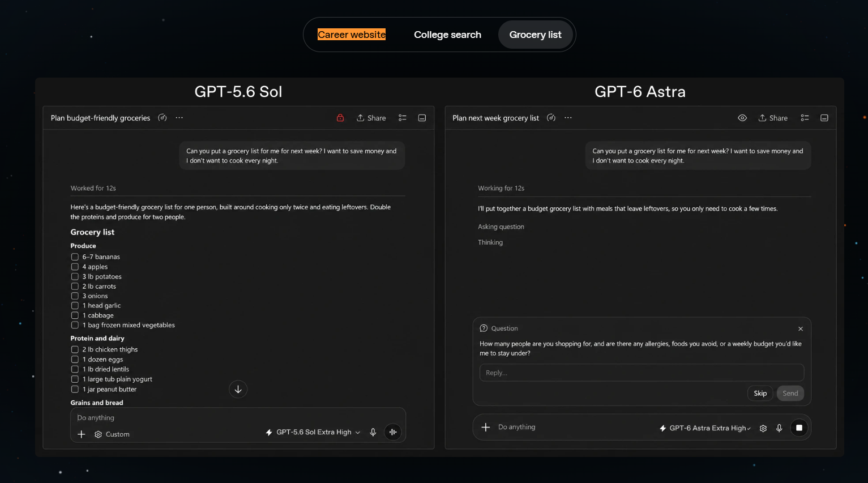The height and width of the screenshot is (483, 868).
Task: Click the Protein and dairy heading
Action: 97,339
